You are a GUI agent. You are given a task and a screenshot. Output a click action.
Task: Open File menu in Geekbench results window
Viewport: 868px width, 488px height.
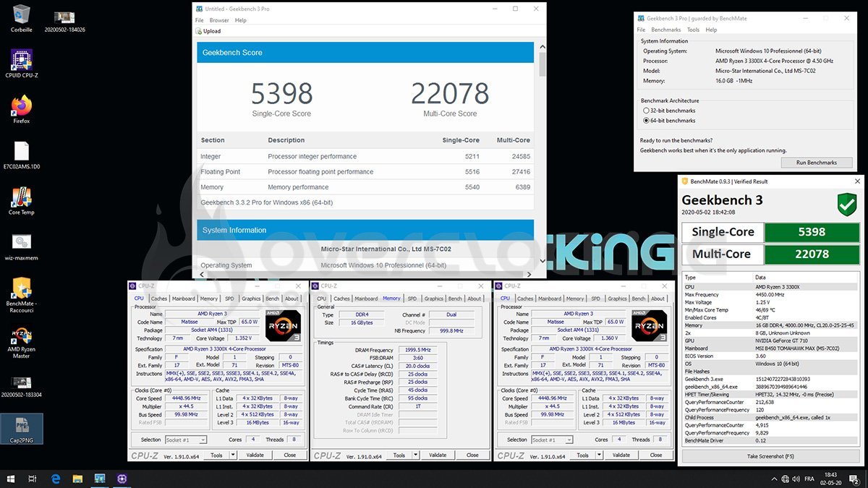click(x=200, y=20)
